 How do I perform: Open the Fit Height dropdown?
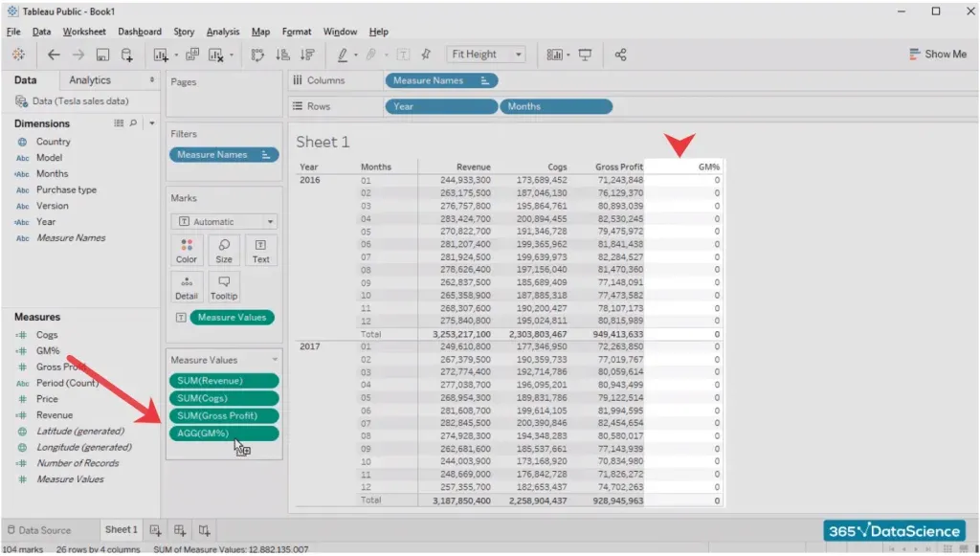pyautogui.click(x=487, y=56)
